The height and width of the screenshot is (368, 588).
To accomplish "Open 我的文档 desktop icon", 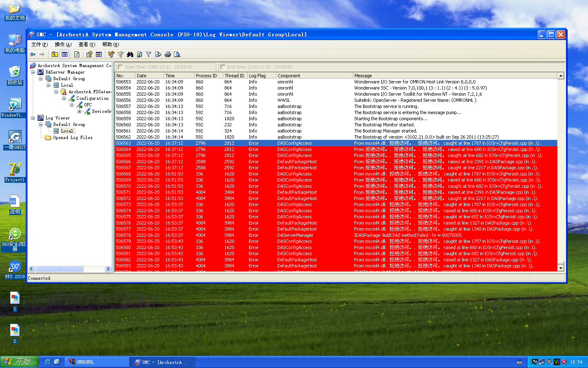I will (15, 11).
